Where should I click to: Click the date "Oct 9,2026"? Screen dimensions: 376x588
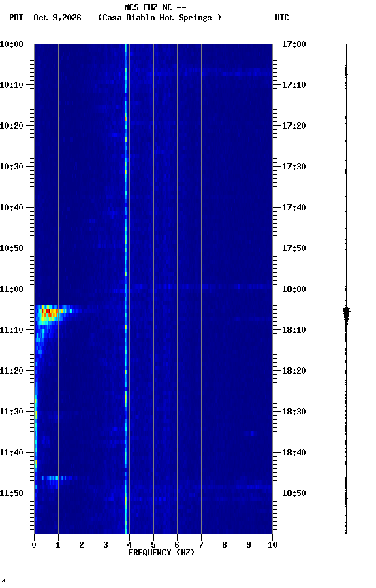click(57, 18)
